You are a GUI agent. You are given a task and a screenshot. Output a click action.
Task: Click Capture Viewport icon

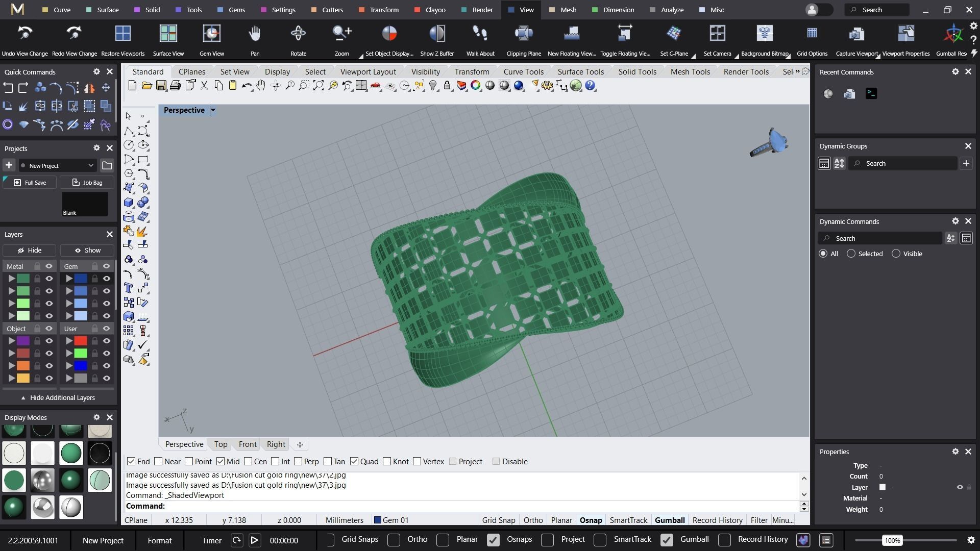pyautogui.click(x=856, y=33)
